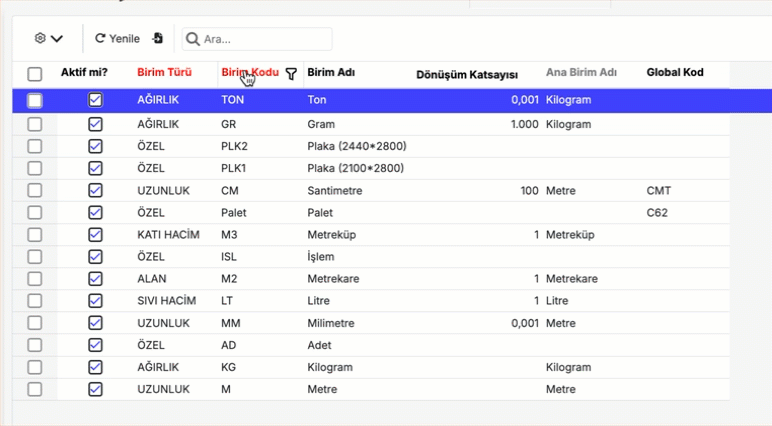772x426 pixels.
Task: Open filter icon on Birim Kodu column
Action: coord(291,73)
